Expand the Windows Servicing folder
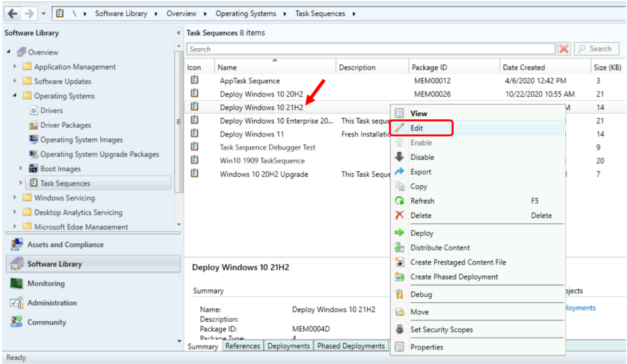The width and height of the screenshot is (627, 364). pos(15,198)
